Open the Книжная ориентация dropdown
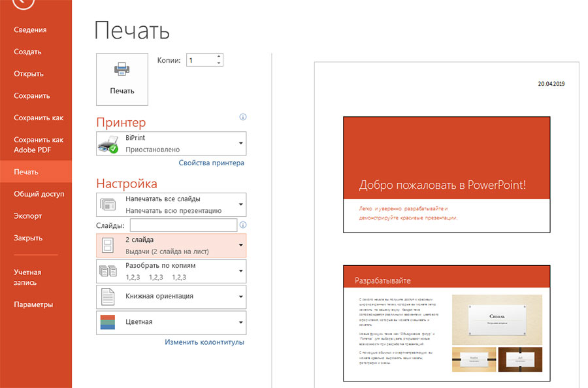The image size is (588, 388). 240,297
